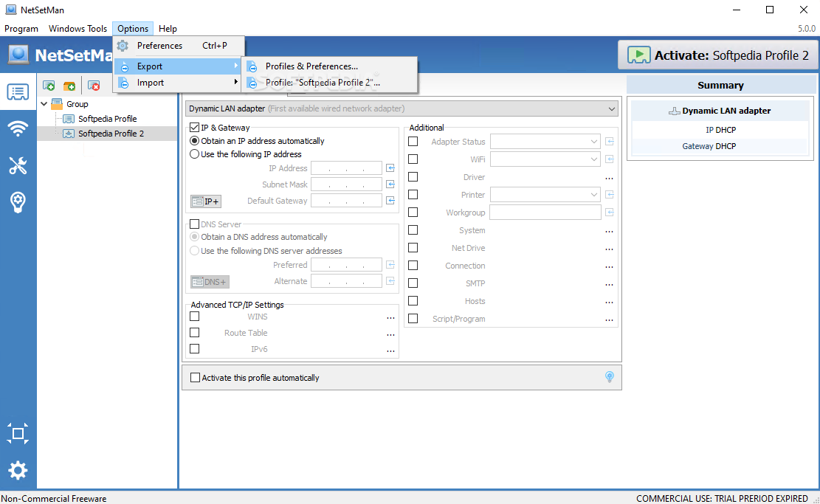
Task: Select Softpedia Profile in tree
Action: coord(107,119)
